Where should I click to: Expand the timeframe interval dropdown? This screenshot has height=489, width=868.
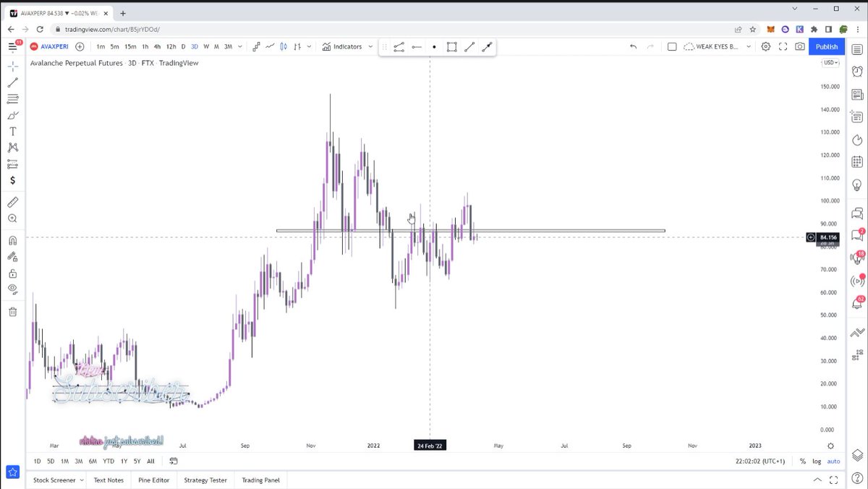(240, 46)
